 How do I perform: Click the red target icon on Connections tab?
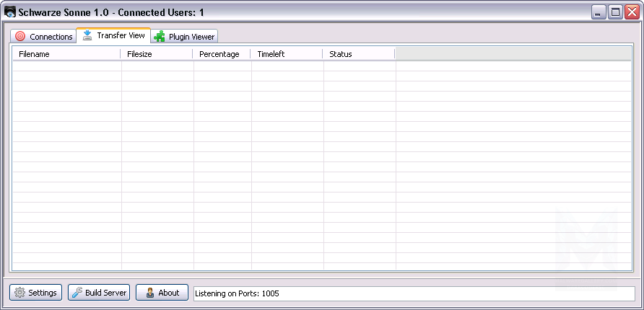(x=20, y=37)
